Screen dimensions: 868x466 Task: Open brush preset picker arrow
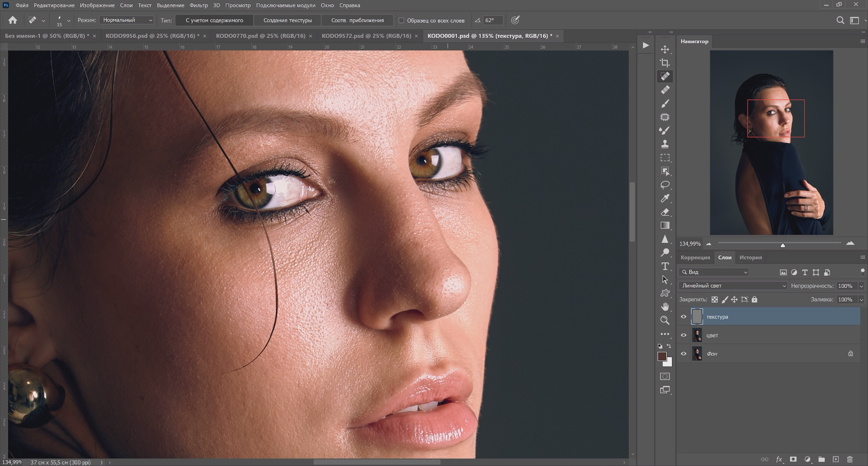point(69,21)
